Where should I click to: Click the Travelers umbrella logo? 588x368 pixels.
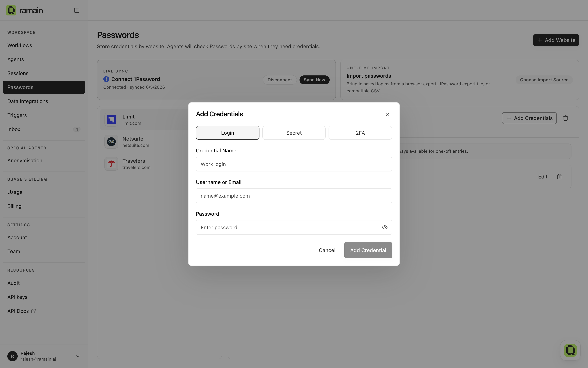click(111, 164)
